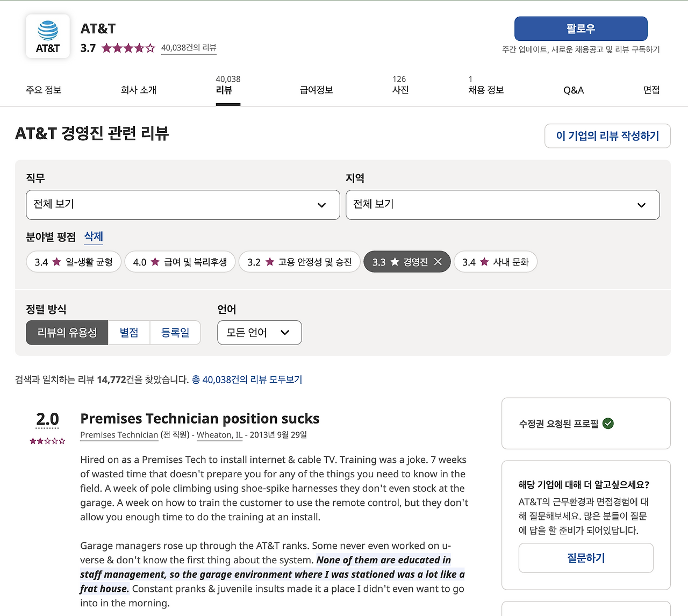
Task: Open the Q&A tab
Action: click(x=574, y=90)
